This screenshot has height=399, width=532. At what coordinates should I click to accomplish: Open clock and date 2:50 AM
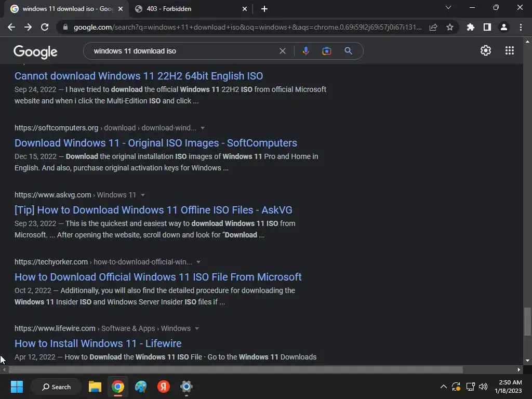508,387
